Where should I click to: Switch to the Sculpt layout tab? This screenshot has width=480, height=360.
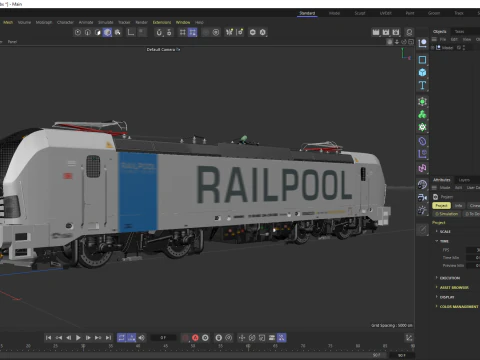[360, 13]
